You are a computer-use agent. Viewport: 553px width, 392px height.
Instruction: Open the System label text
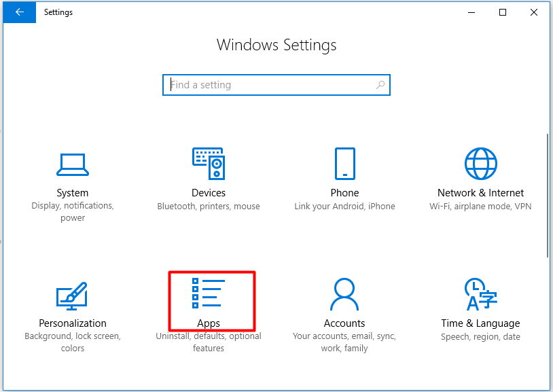72,193
